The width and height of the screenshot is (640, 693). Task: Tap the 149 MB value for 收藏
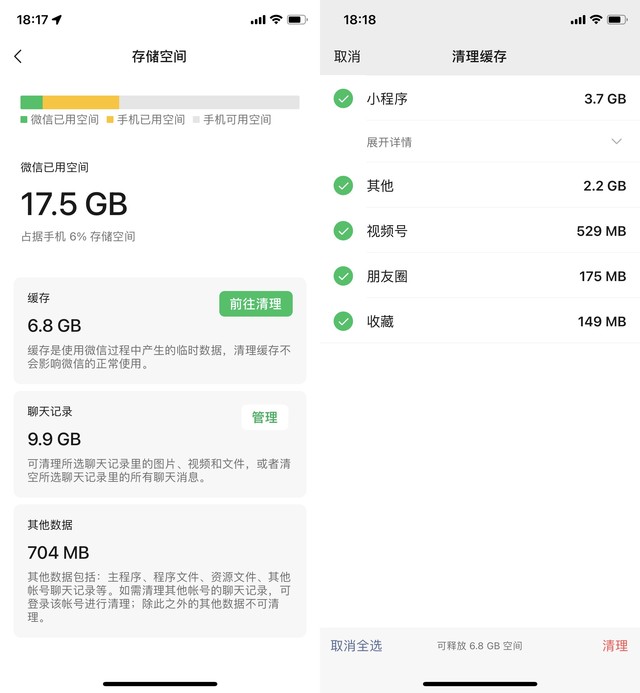coord(602,321)
